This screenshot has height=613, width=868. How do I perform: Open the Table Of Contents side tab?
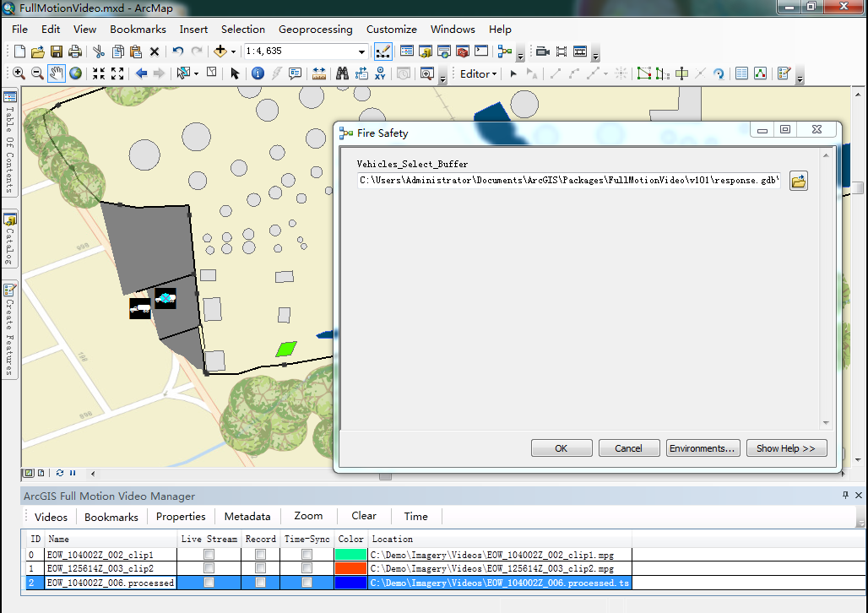(9, 143)
